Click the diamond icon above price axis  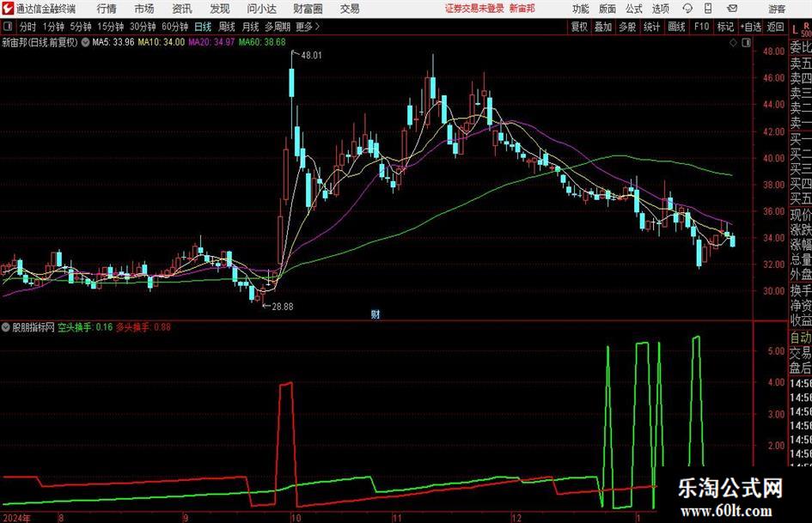pos(733,42)
